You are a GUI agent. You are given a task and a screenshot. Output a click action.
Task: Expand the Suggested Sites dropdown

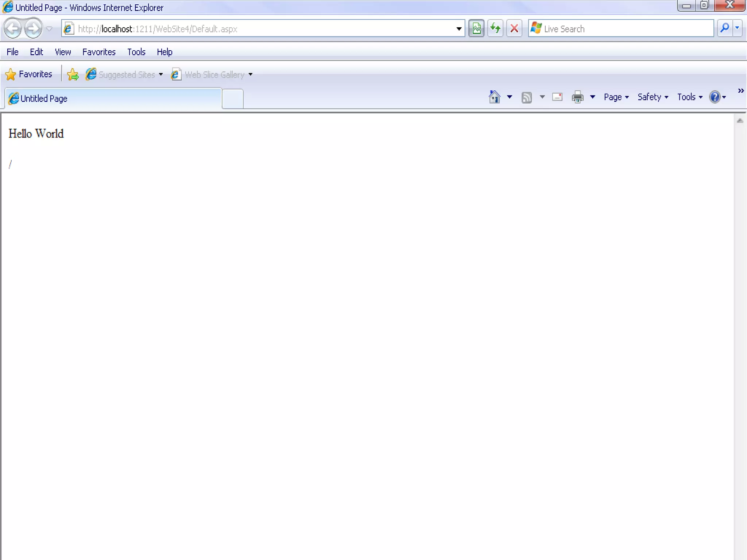coord(161,74)
